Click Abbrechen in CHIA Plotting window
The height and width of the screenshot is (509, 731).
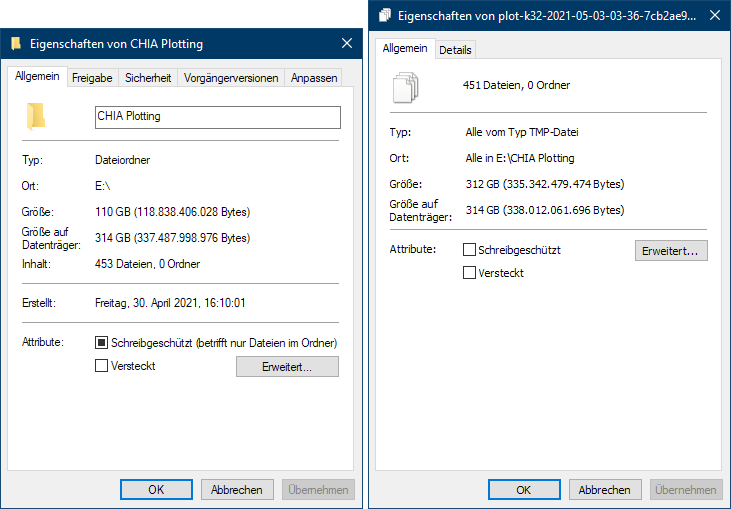click(x=237, y=489)
